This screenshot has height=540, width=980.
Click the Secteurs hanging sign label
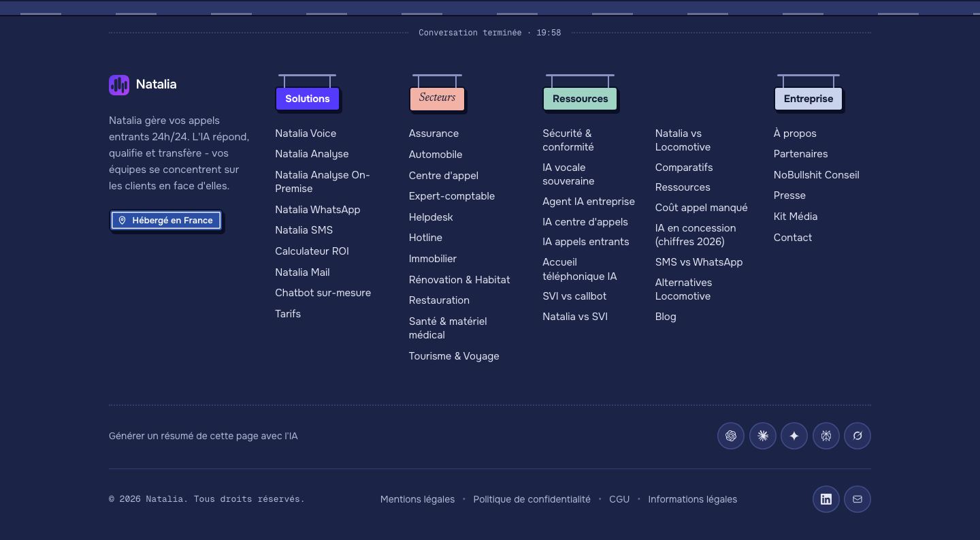438,98
